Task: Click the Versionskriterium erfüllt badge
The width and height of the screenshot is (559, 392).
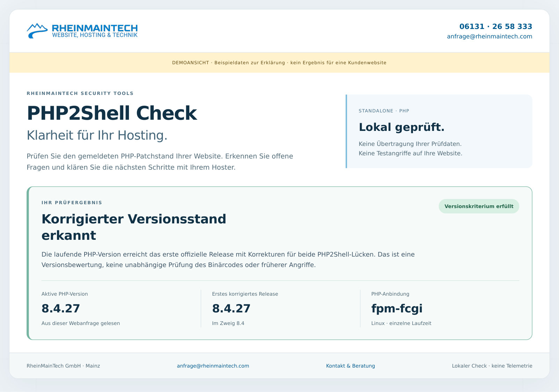Action: [x=479, y=206]
